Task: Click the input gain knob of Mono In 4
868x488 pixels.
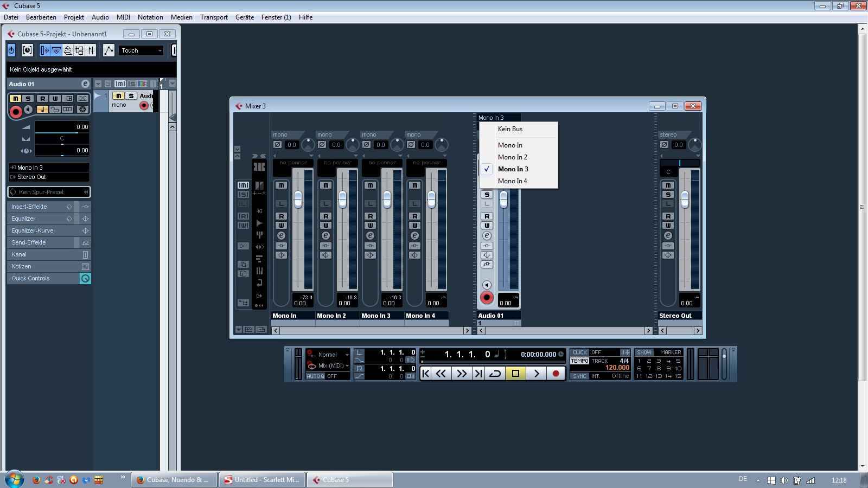Action: coord(442,145)
